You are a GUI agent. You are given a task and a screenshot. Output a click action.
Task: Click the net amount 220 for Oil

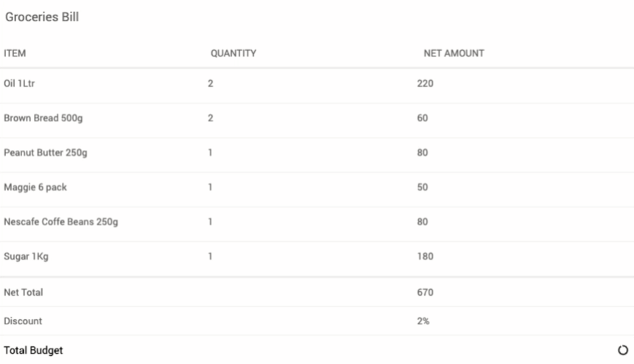[x=425, y=84]
